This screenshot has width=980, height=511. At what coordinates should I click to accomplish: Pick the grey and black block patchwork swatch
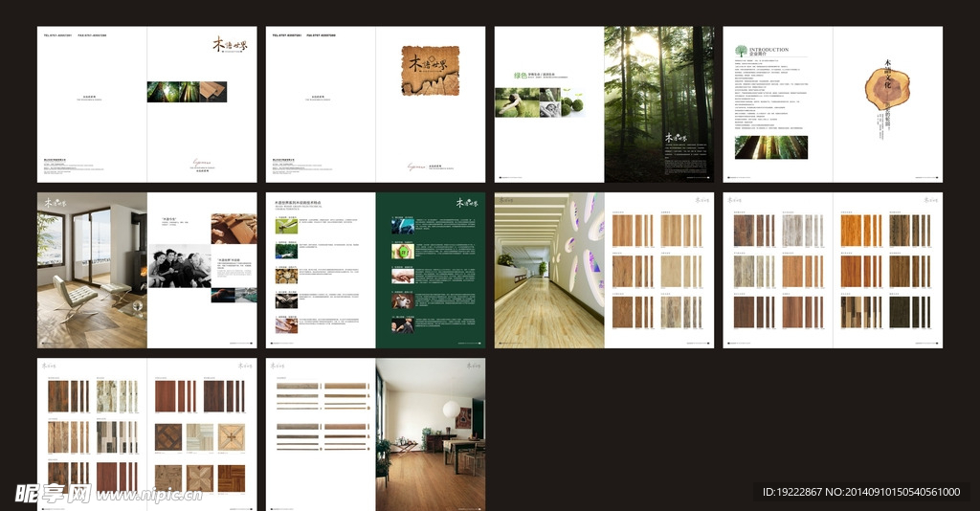point(106,436)
